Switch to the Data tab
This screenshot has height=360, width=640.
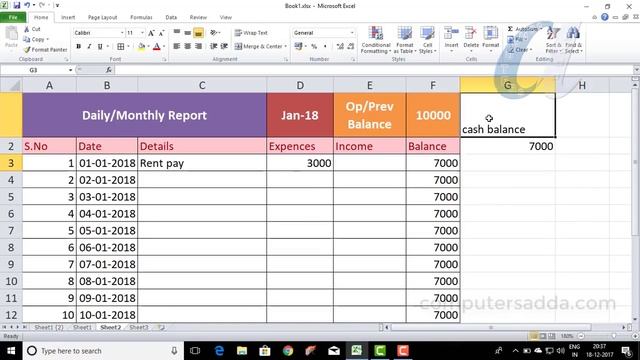[171, 17]
